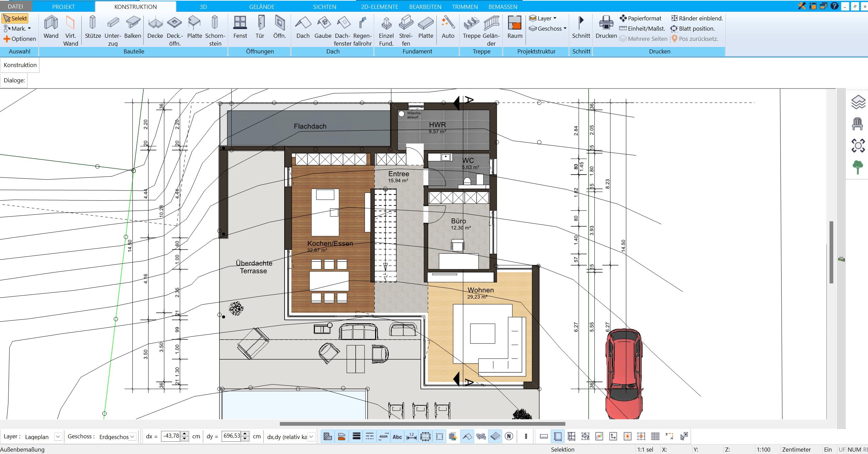Click the vertical scrollbar thumb
The height and width of the screenshot is (454, 868).
pyautogui.click(x=832, y=252)
